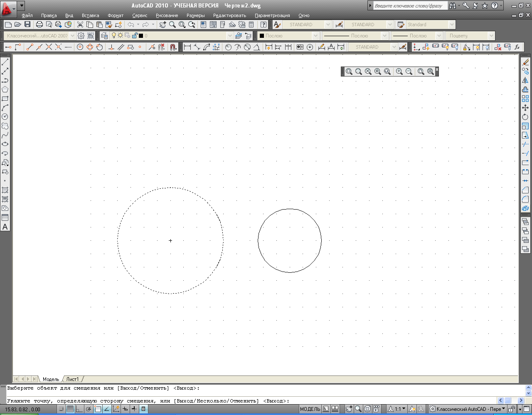Image resolution: width=532 pixels, height=415 pixels.
Task: Open the Правка menu
Action: click(x=49, y=15)
